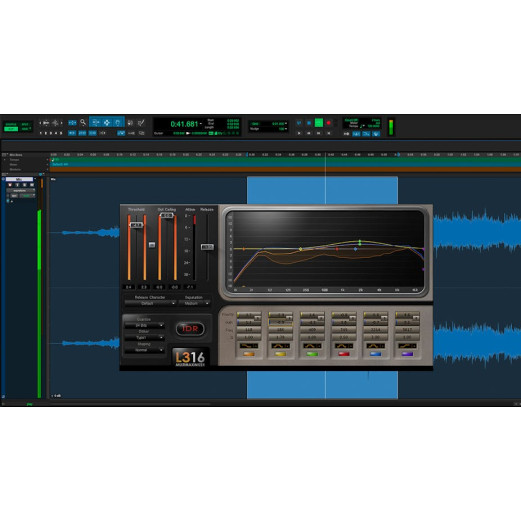Expand the Tempo ruler
The height and width of the screenshot is (521, 521).
tap(4, 160)
